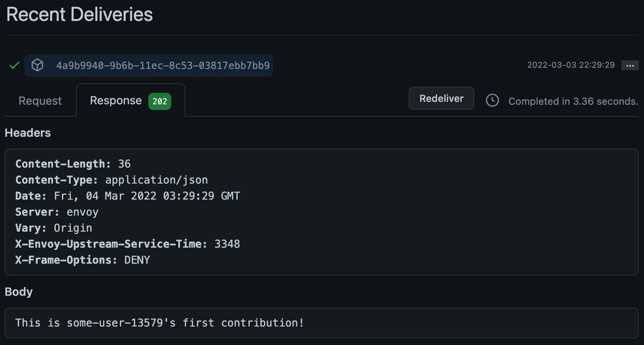Screen dimensions: 644x345
Task: Switch to the Request tab
Action: click(x=40, y=101)
